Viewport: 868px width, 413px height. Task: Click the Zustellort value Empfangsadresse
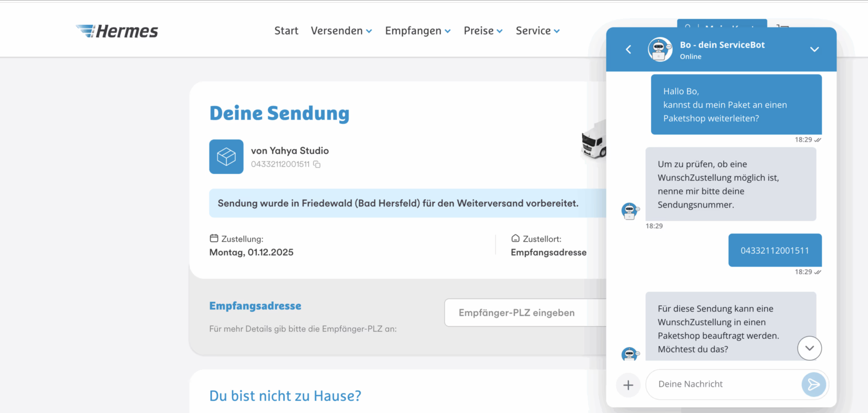click(549, 252)
